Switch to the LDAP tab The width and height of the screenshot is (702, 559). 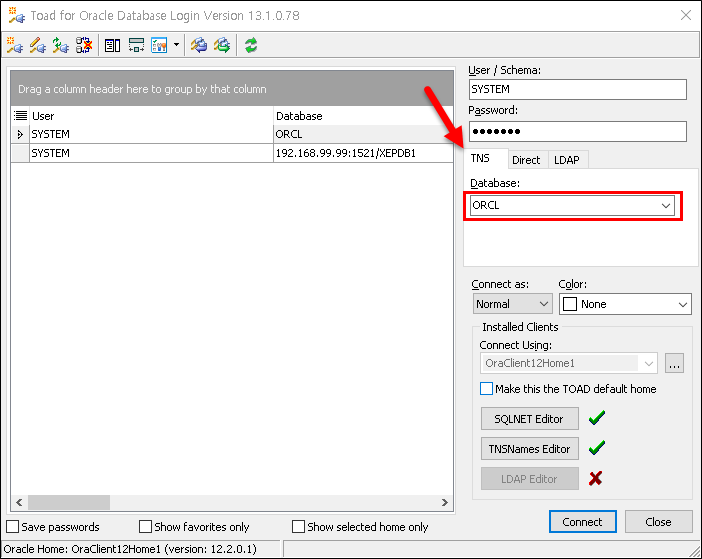tap(567, 160)
